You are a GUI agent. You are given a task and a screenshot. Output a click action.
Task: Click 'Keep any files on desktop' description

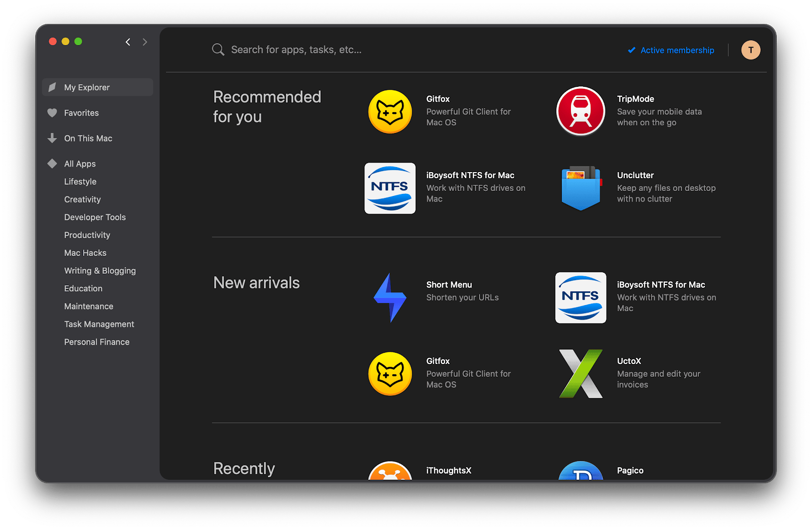(666, 193)
